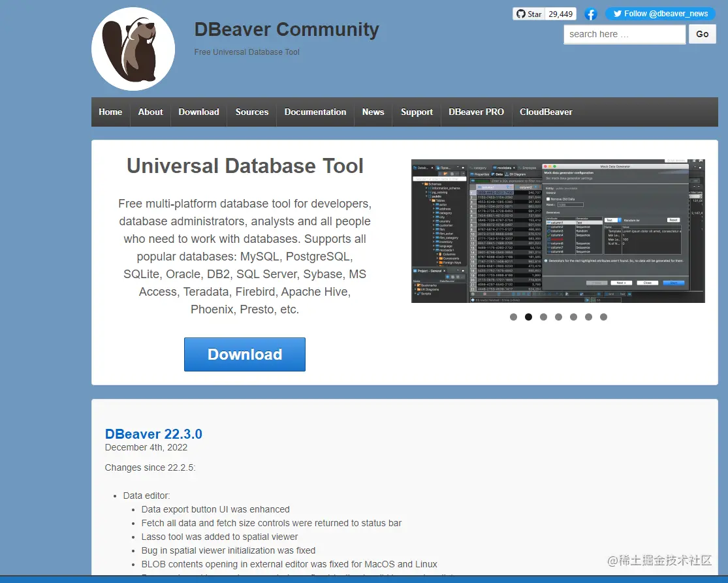Click 'Lasso tool was added to spatial viewer'
This screenshot has height=583, width=728.
219,537
